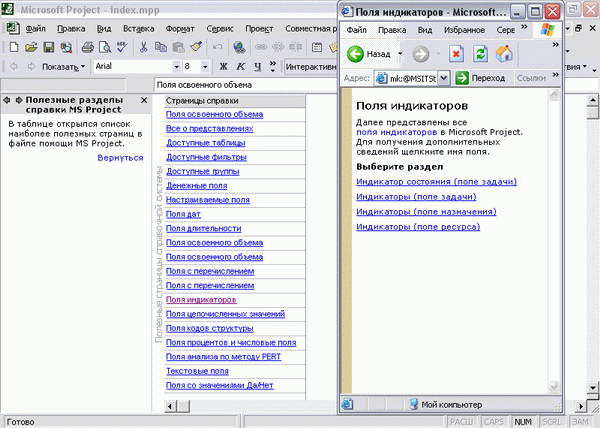The image size is (600, 428).
Task: Expand formatting toolbar overflow chevron
Action: point(273,67)
